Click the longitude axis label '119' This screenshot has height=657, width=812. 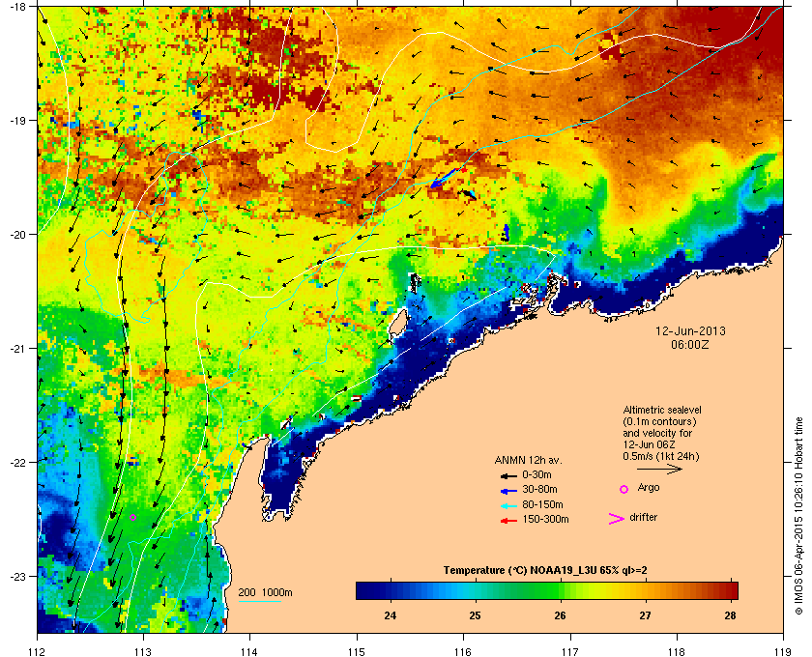coord(784,652)
